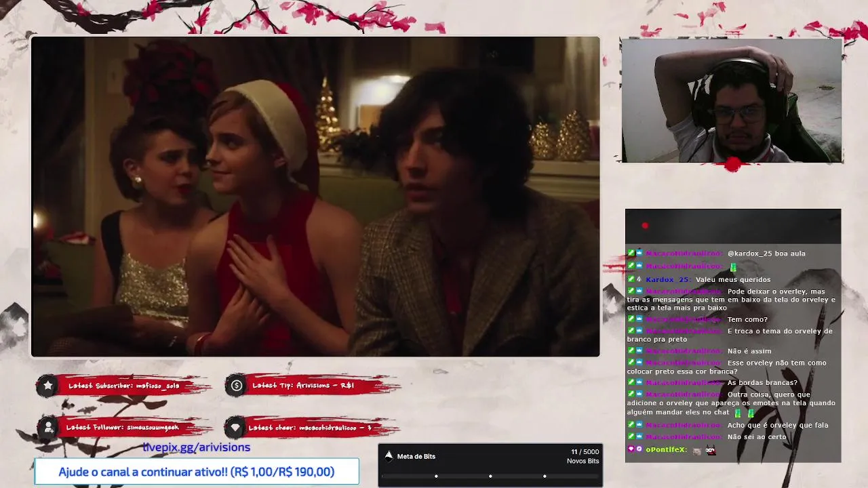Click the "As bordas brancas?" chat message
Image resolution: width=868 pixels, height=488 pixels.
pyautogui.click(x=762, y=382)
